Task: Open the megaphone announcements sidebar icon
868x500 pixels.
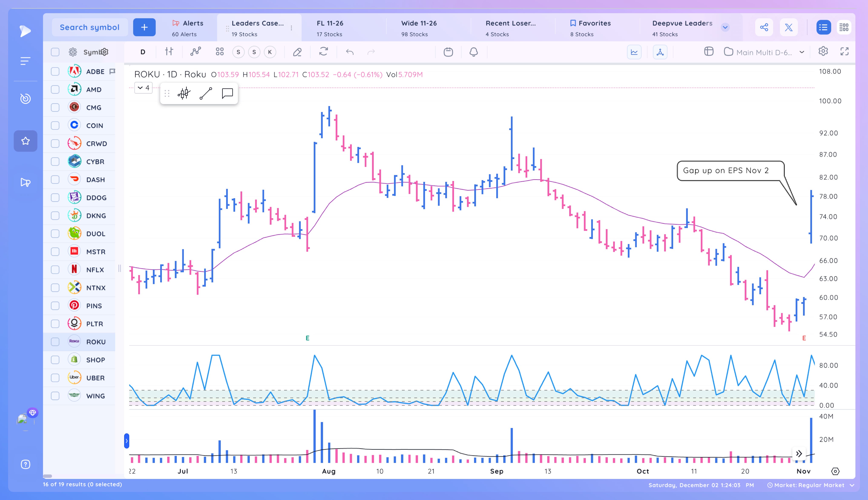Action: 25,182
